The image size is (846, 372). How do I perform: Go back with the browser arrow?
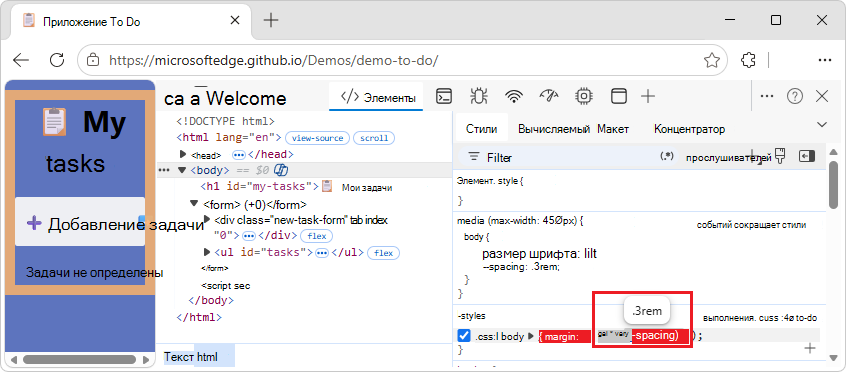point(21,60)
